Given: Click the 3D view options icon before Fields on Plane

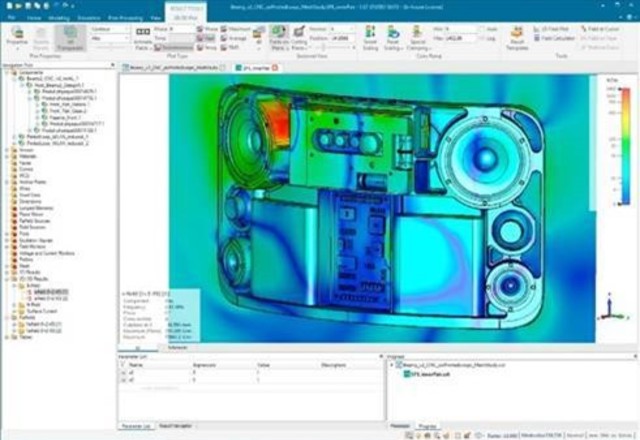Looking at the screenshot, I should click(258, 38).
